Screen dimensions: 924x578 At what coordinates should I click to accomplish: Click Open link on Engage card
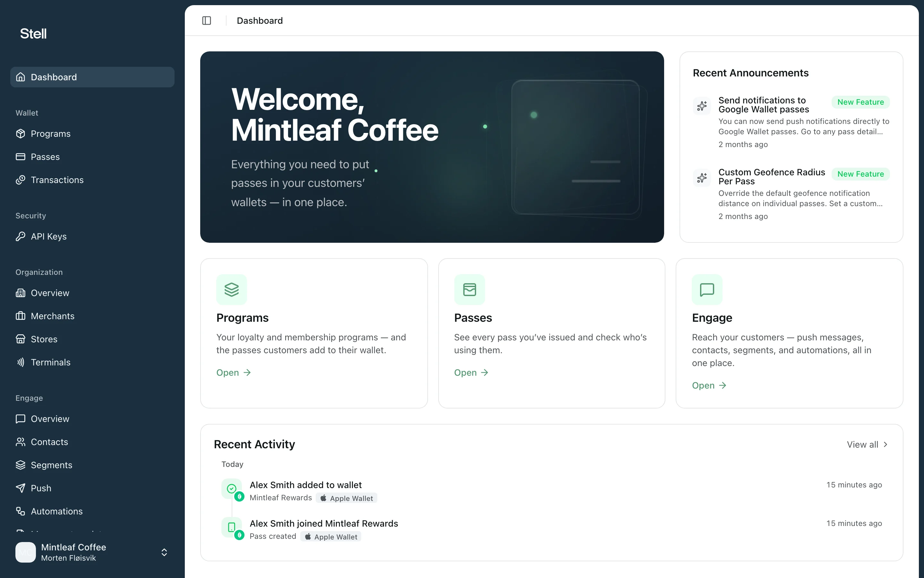point(709,386)
